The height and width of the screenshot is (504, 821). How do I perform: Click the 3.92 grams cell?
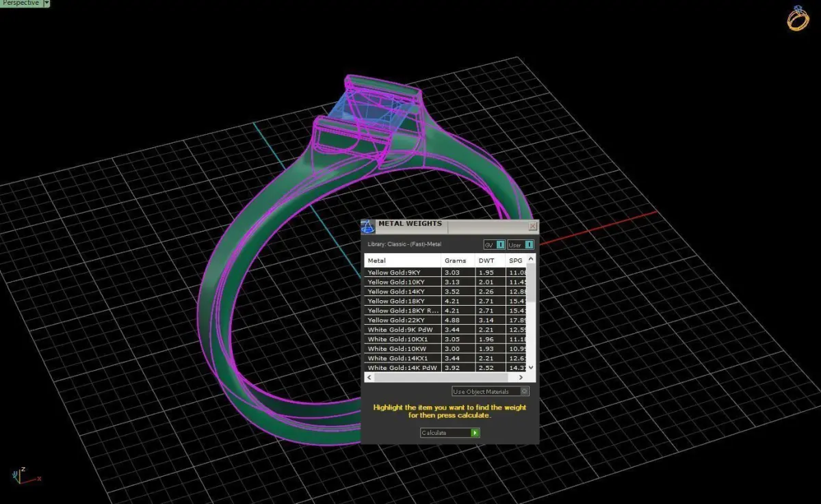[x=458, y=368]
